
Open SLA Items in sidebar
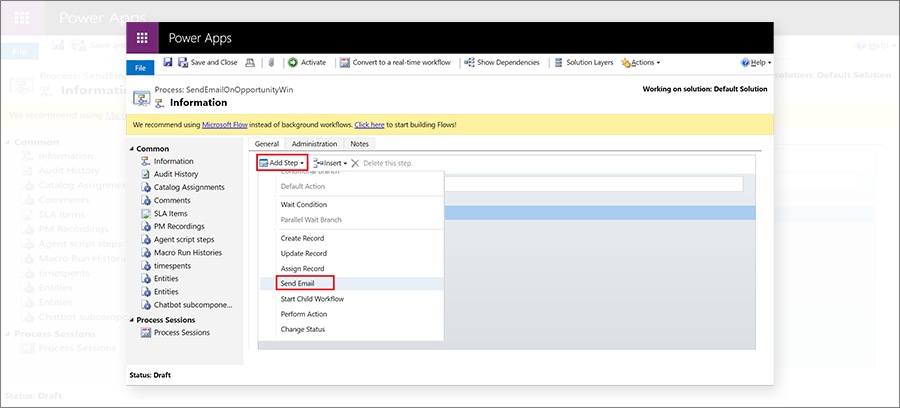pyautogui.click(x=170, y=213)
